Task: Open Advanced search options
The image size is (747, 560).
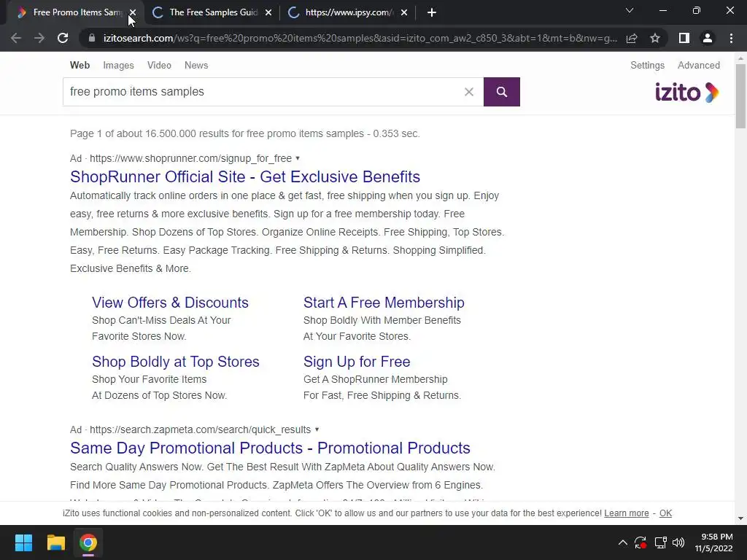Action: 699,65
